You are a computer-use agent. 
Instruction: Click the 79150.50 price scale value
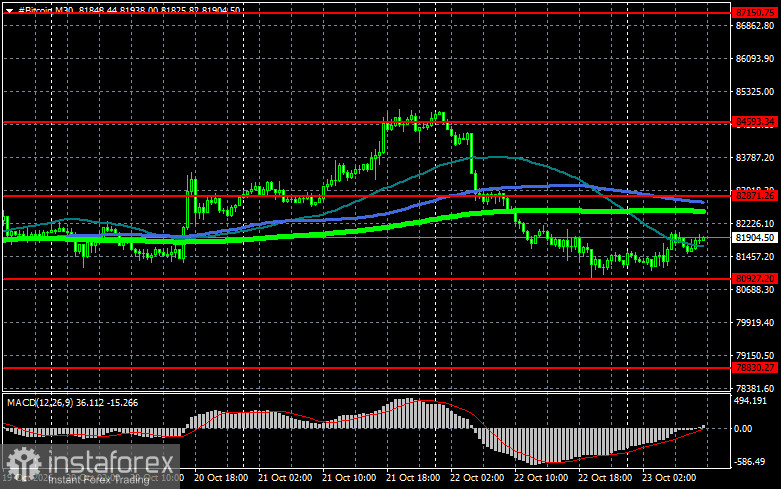click(x=755, y=356)
